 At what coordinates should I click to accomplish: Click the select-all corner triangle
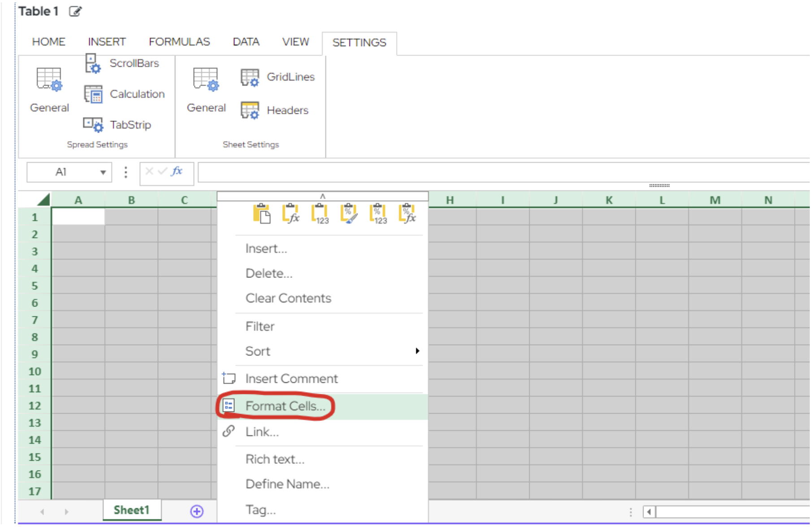point(43,200)
